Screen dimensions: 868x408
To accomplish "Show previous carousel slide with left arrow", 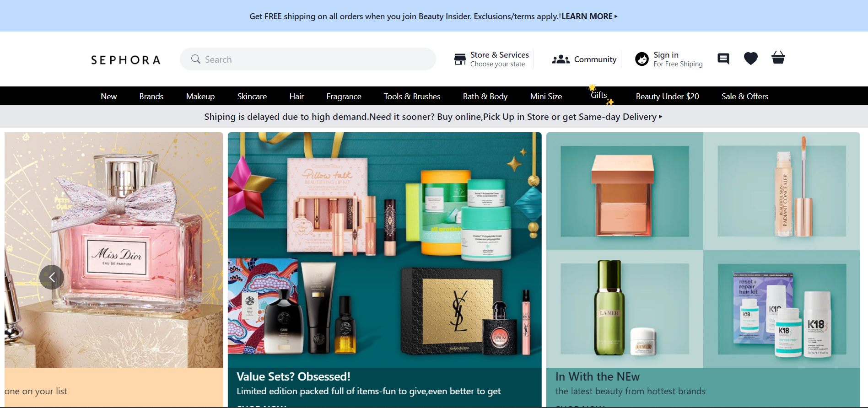I will (52, 277).
